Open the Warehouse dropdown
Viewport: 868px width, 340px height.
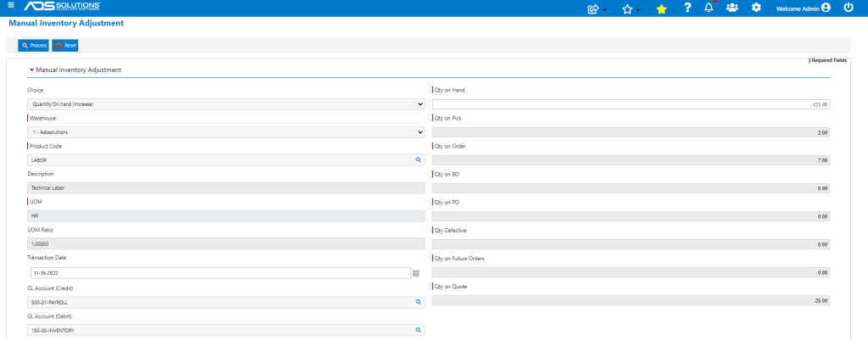click(225, 132)
